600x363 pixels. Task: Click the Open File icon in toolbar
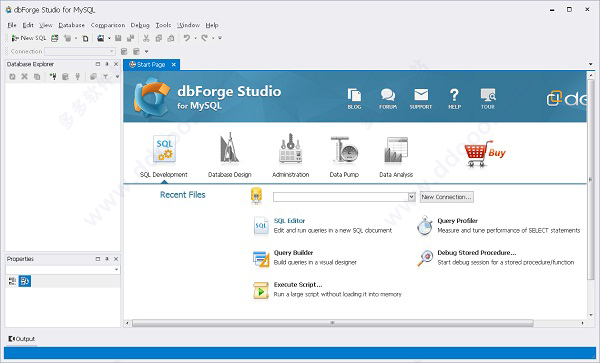coord(101,38)
